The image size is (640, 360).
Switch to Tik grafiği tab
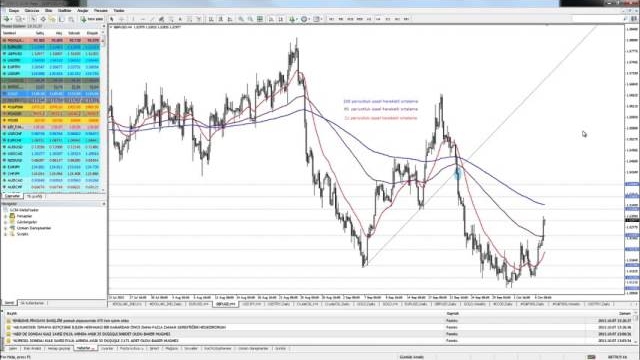tap(34, 196)
